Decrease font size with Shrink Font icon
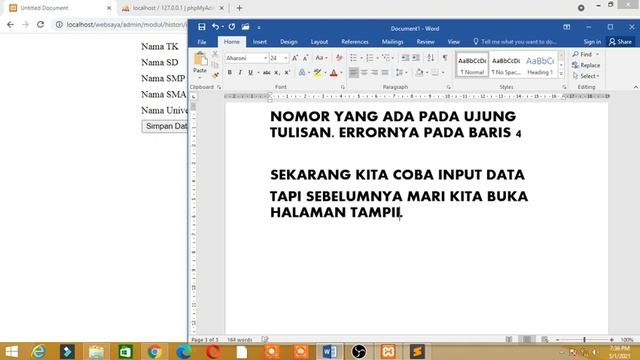 305,58
